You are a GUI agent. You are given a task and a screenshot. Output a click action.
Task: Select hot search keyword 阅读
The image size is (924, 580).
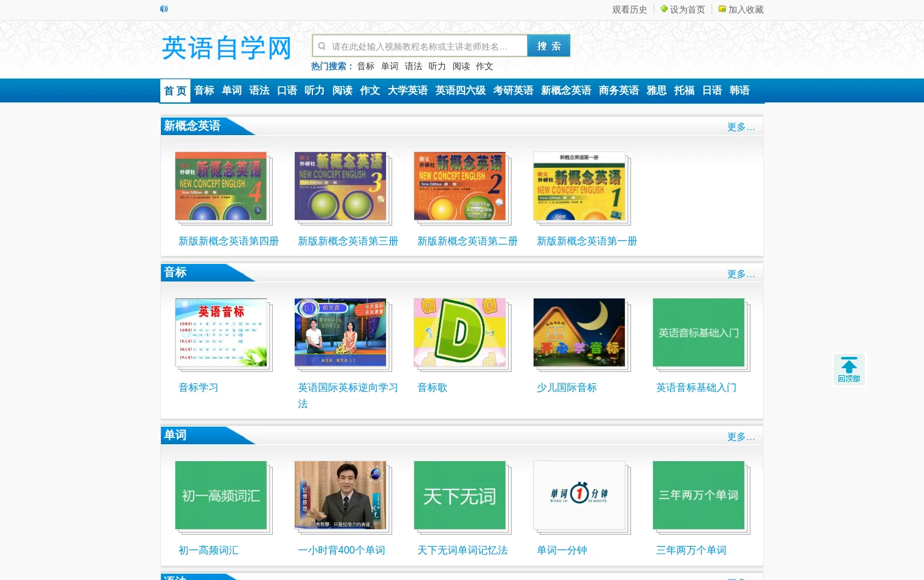click(x=461, y=66)
